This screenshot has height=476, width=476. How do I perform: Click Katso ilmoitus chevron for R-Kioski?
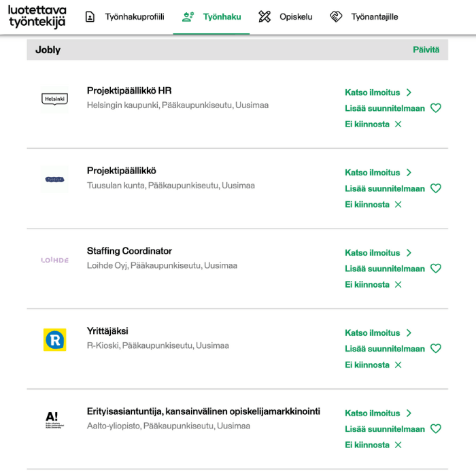[409, 333]
